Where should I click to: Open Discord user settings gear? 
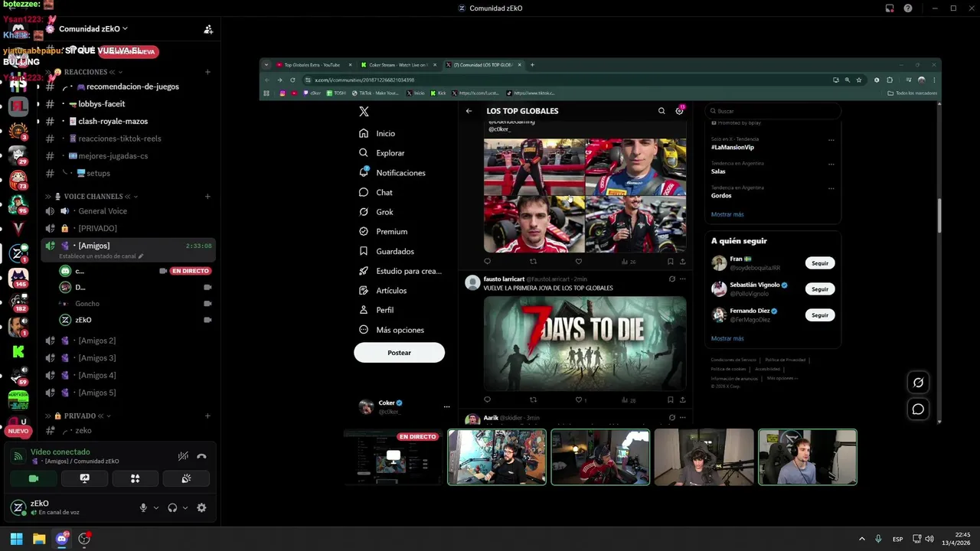(x=201, y=507)
